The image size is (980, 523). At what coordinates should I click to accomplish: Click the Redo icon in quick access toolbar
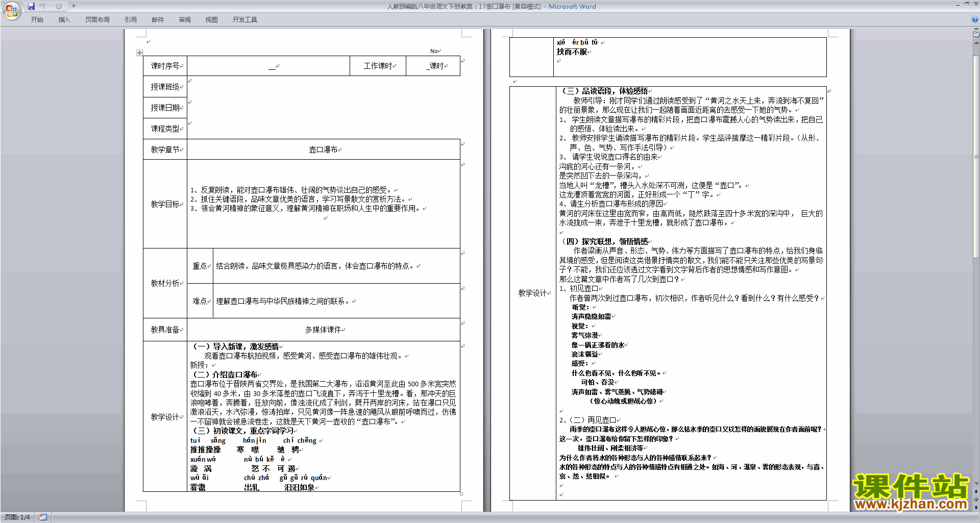(59, 6)
